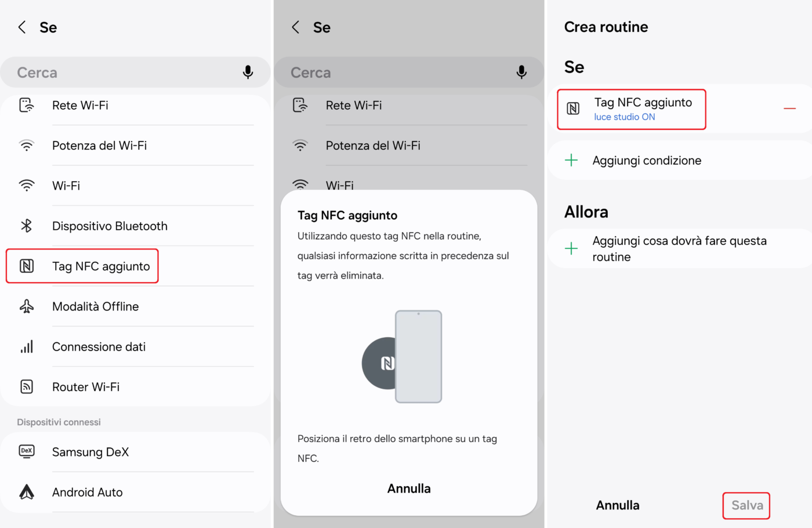Tap the green plus to add a routine action

(x=571, y=248)
